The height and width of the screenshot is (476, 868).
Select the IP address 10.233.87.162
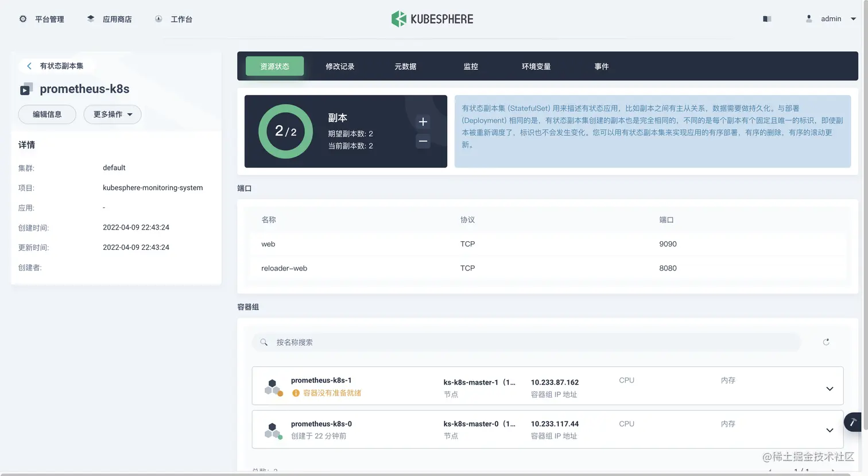tap(555, 382)
